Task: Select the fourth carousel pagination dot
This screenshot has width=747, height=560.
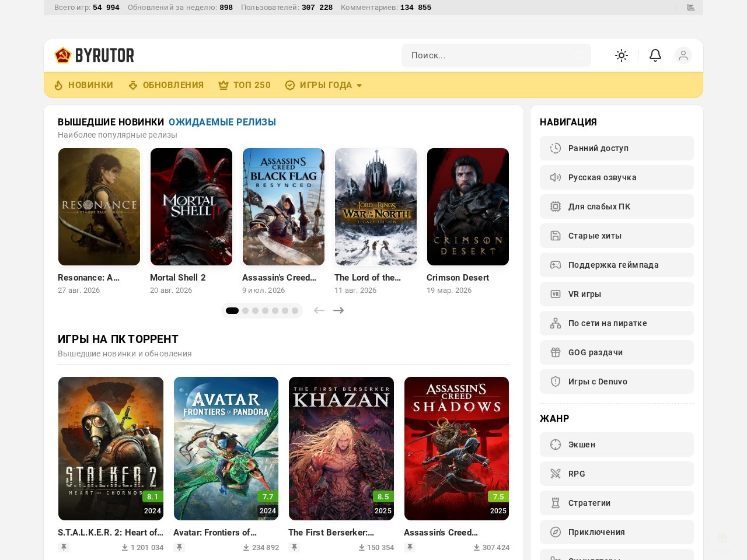Action: (266, 310)
